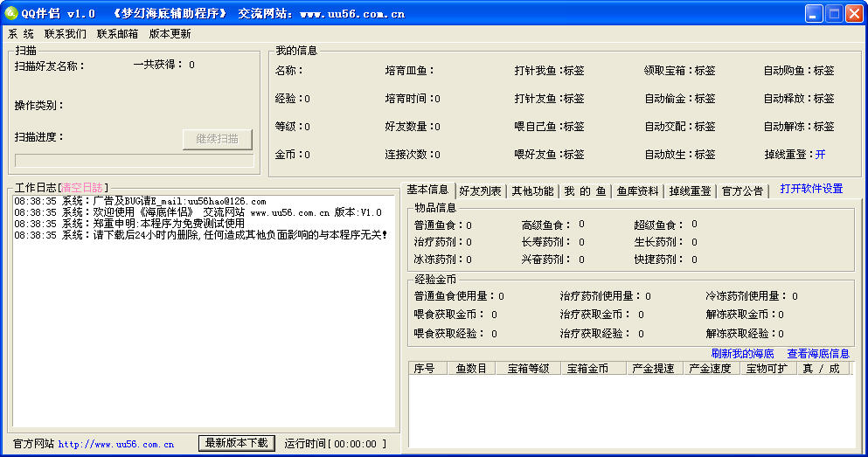Click the 宝物可扩 column header

[x=768, y=369]
